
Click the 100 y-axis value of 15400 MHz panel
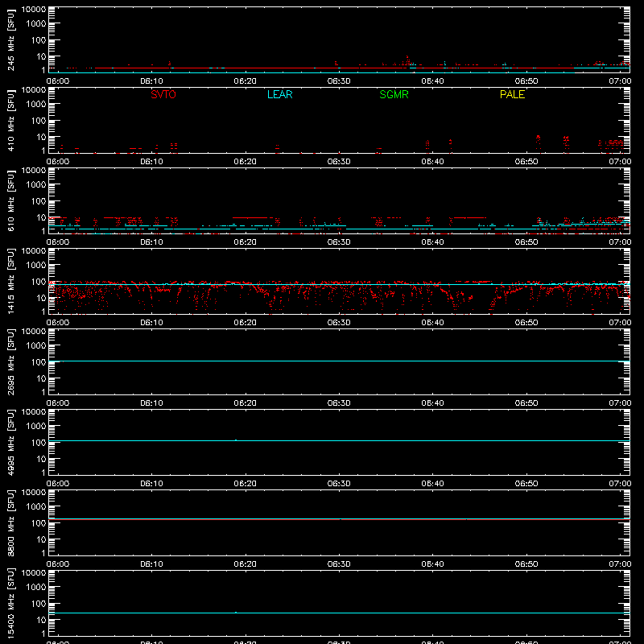point(39,604)
